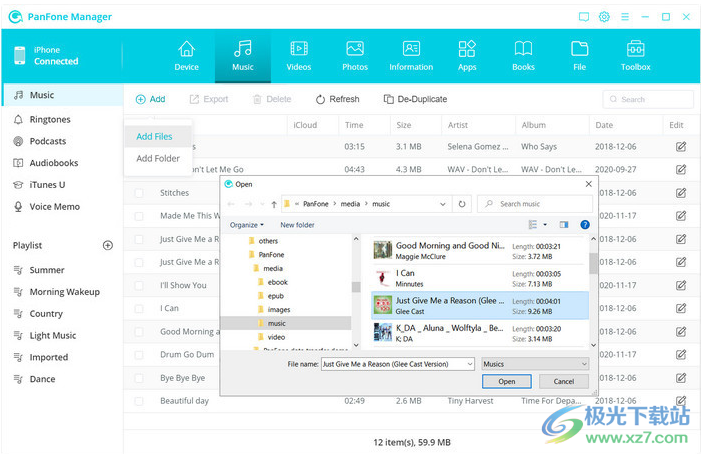Expand the File name combo box arrow
This screenshot has width=701, height=454.
[470, 364]
